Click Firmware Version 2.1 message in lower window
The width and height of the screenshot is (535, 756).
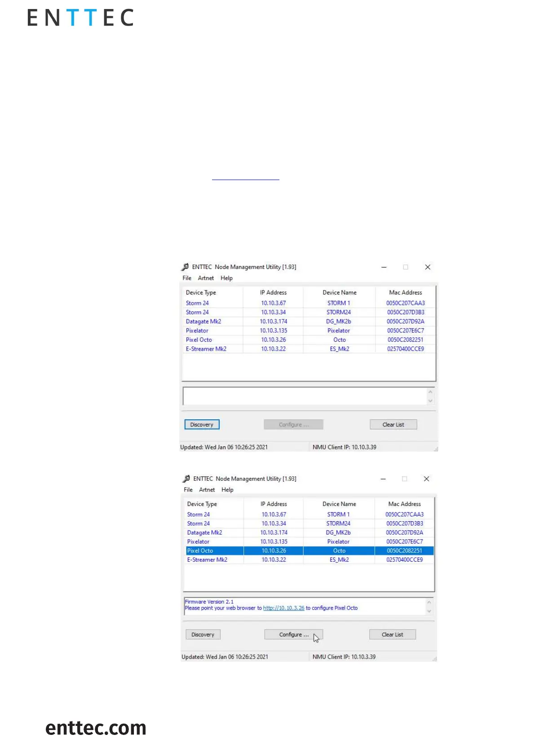pyautogui.click(x=209, y=602)
